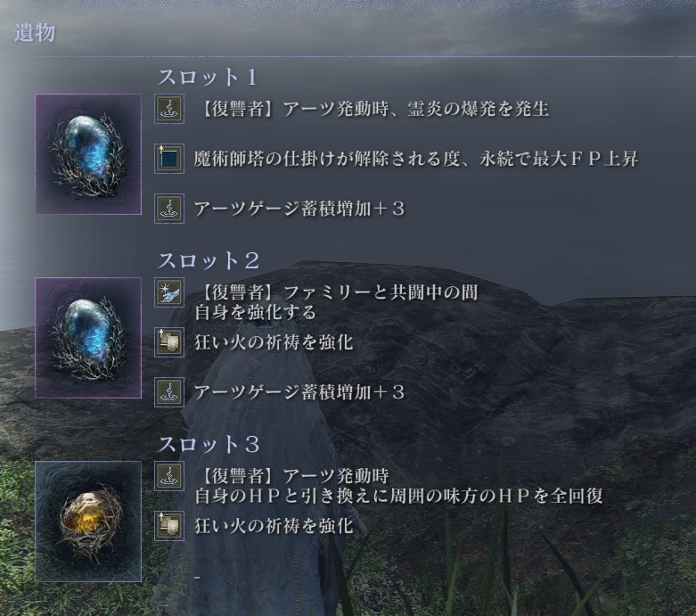Click the empty dash effect in Slot 3
The image size is (696, 616).
pyautogui.click(x=198, y=577)
